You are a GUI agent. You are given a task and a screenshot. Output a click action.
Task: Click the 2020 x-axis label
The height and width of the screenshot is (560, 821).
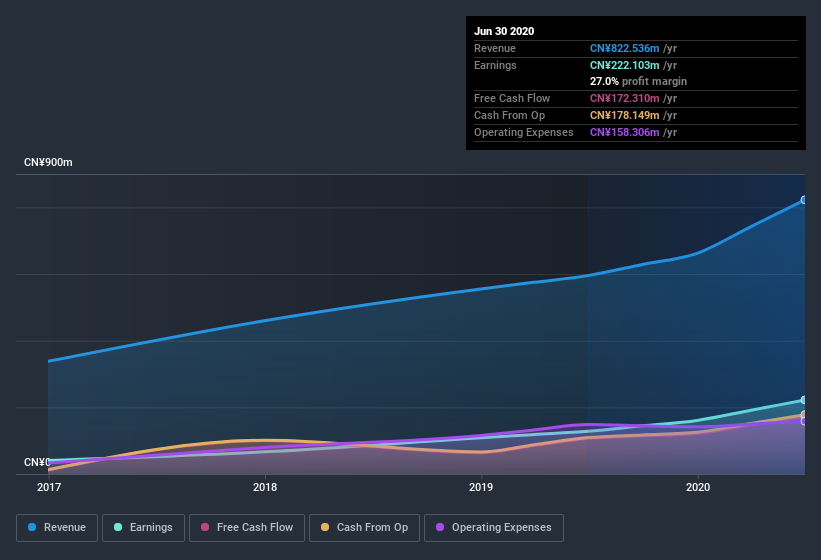(698, 487)
